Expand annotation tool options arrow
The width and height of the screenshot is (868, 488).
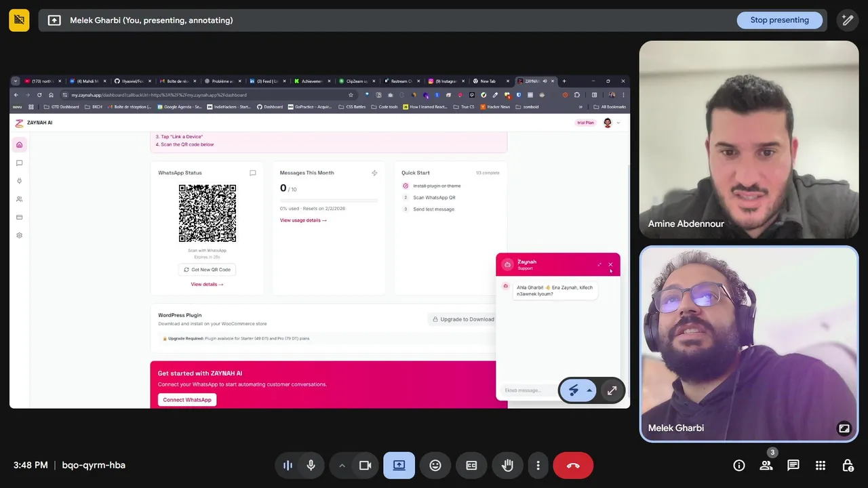coord(589,390)
